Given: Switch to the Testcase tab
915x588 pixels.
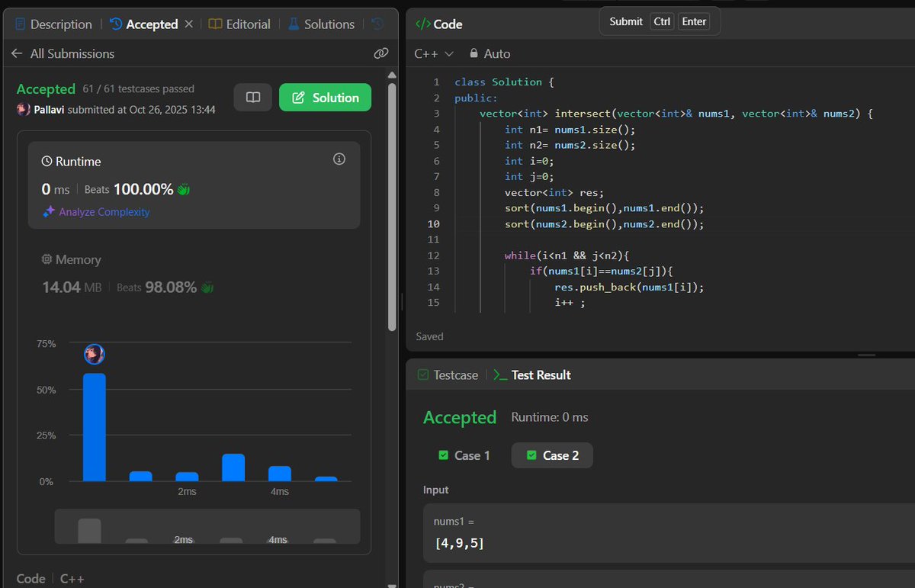Looking at the screenshot, I should (448, 374).
